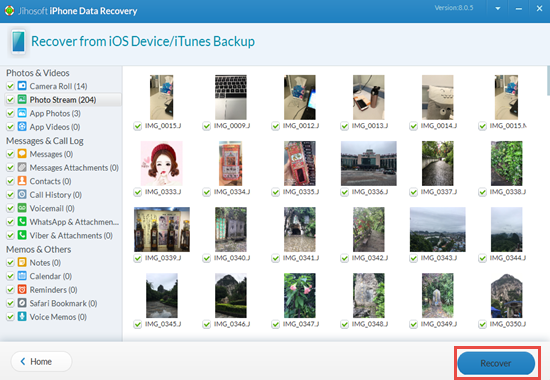Select App Videos (0) category
The image size is (550, 380).
click(x=55, y=127)
